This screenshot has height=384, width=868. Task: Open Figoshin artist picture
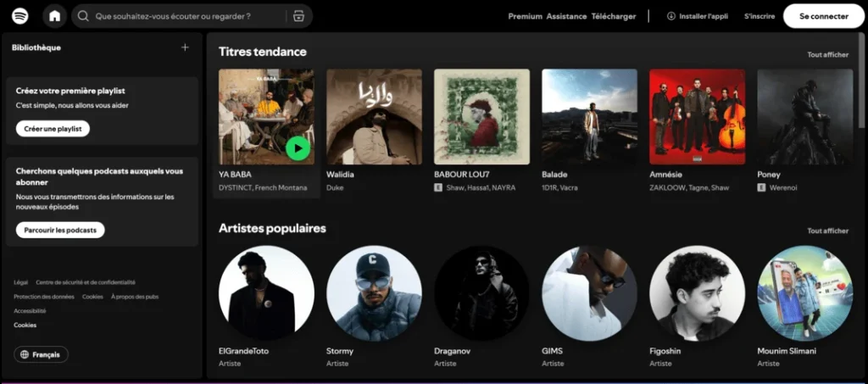[697, 293]
